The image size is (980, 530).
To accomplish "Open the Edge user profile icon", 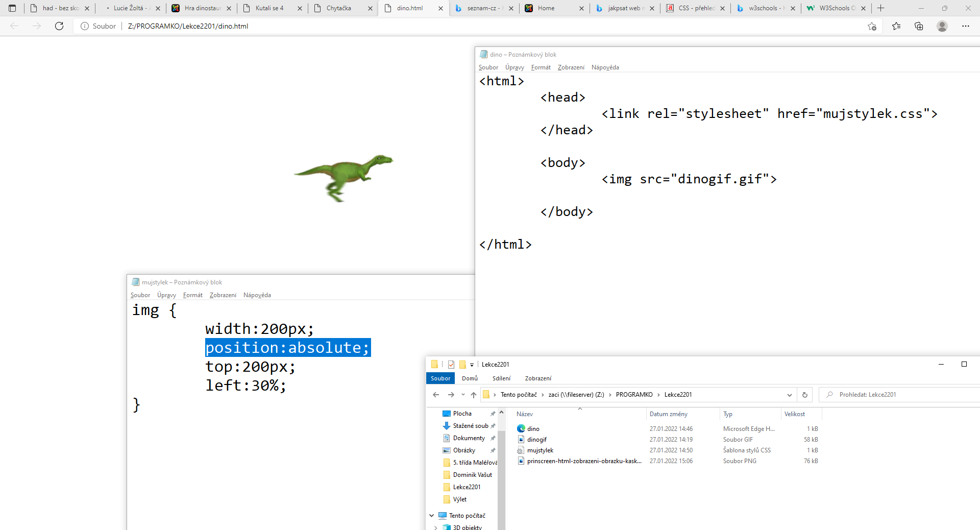I will tap(942, 26).
